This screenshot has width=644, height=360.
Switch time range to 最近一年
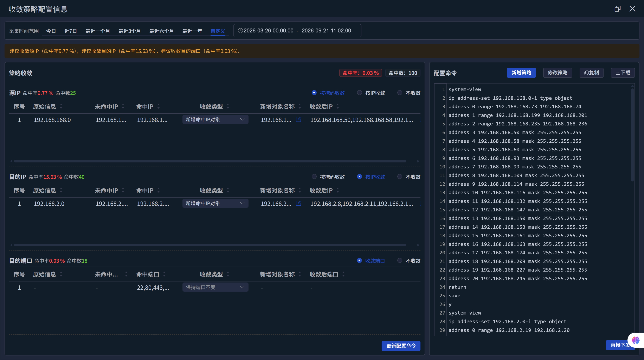(192, 31)
